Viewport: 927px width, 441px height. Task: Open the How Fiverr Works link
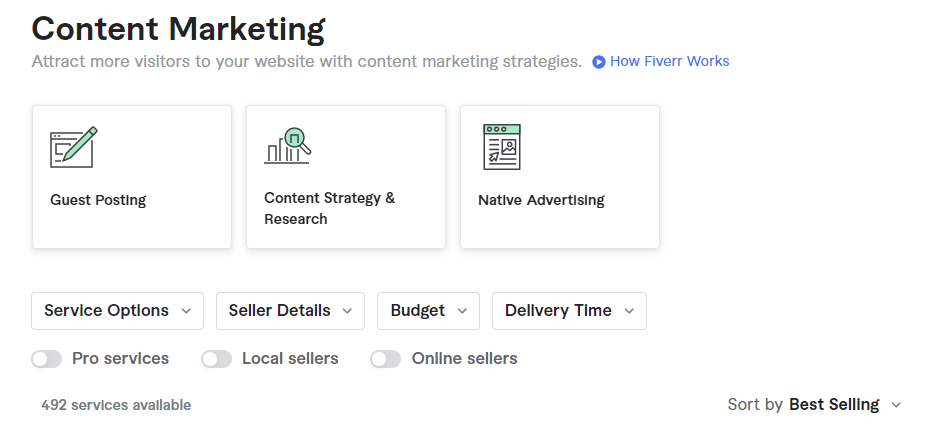pos(669,61)
